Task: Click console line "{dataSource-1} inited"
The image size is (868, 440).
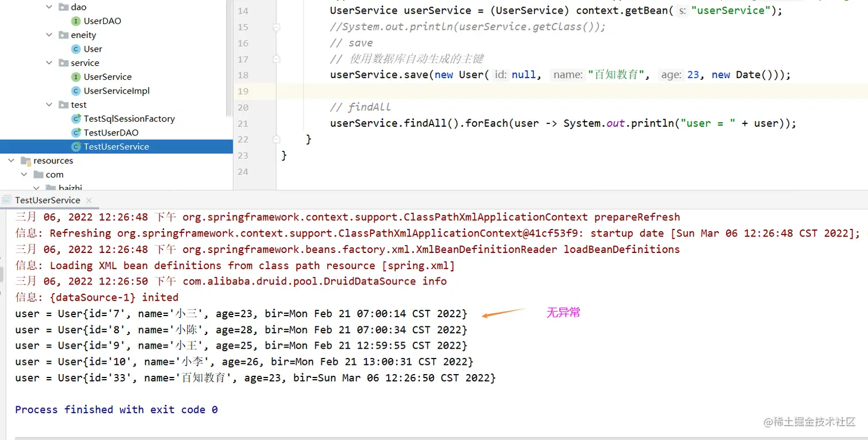Action: (97, 298)
